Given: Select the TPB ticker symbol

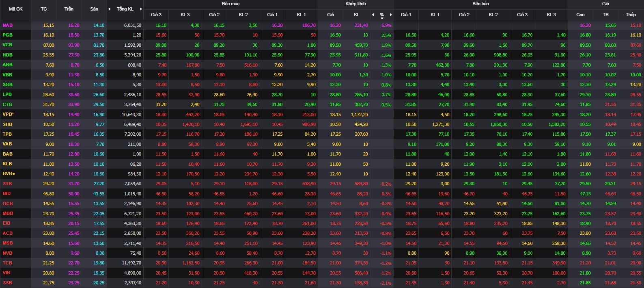Looking at the screenshot, I should pos(7,134).
